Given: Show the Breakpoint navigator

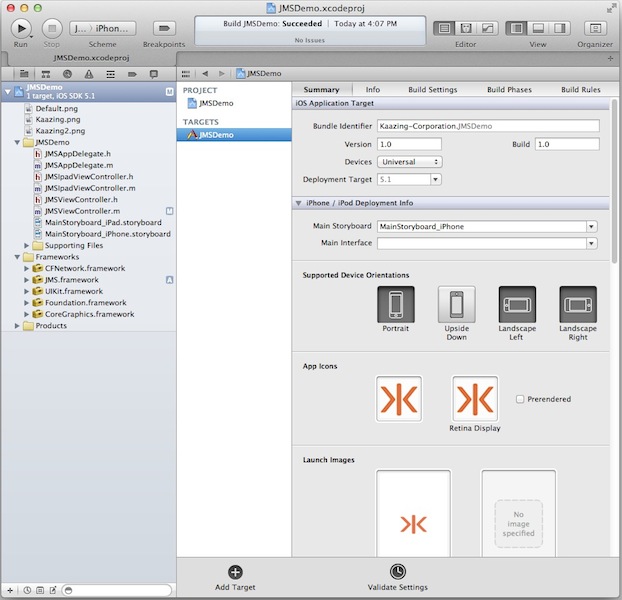Looking at the screenshot, I should pyautogui.click(x=132, y=74).
